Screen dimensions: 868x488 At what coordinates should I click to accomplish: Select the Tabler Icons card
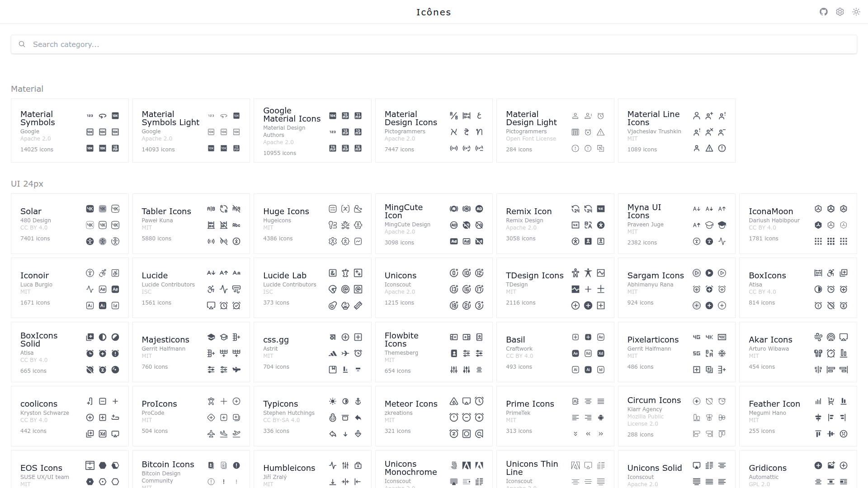(191, 224)
